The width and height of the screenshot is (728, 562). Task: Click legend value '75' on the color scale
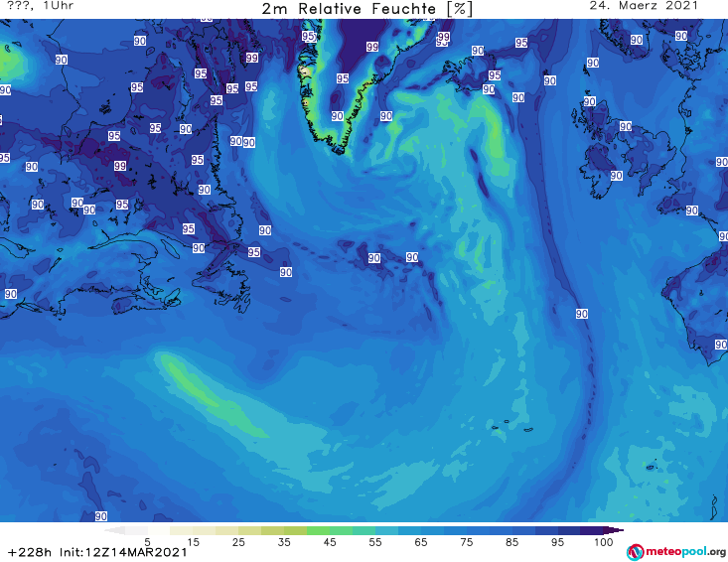[466, 542]
